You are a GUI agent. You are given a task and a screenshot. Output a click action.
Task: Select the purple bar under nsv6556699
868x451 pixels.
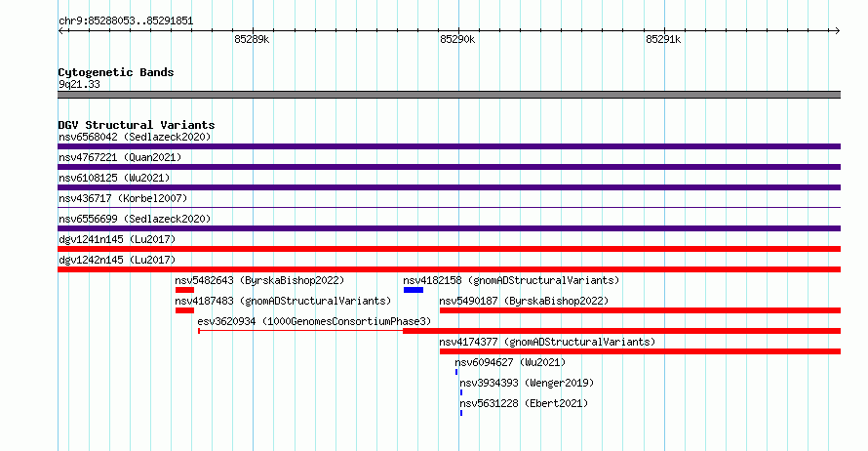coord(449,228)
